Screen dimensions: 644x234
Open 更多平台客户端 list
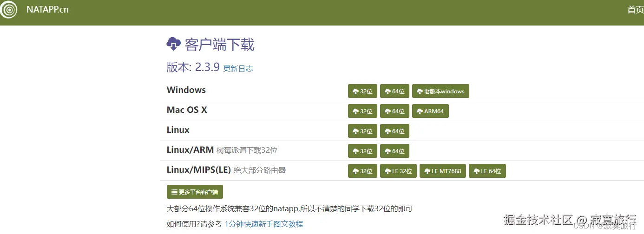click(x=195, y=192)
